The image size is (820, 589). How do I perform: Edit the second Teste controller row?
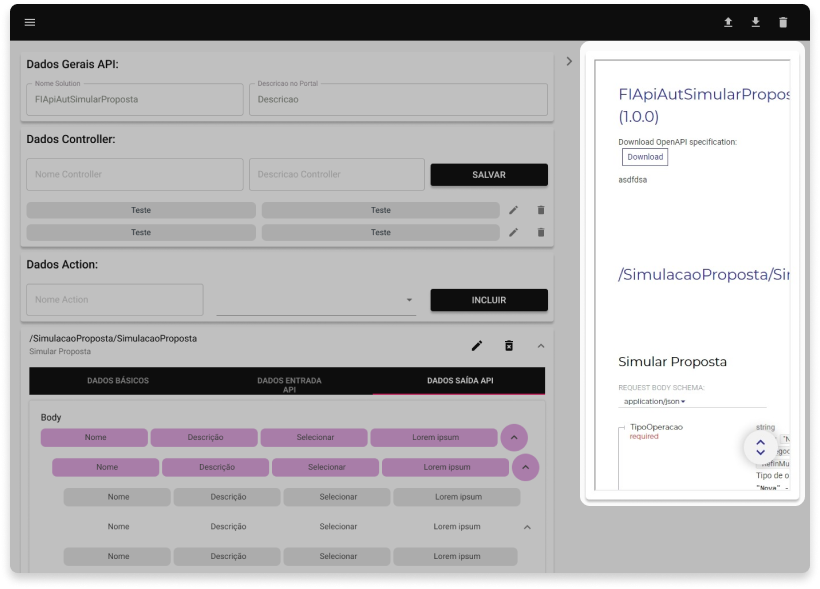click(513, 232)
